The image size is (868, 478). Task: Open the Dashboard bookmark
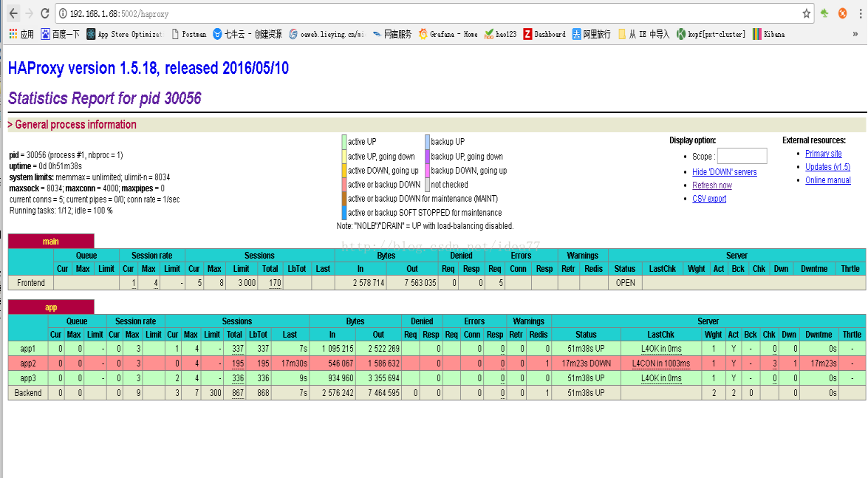544,34
